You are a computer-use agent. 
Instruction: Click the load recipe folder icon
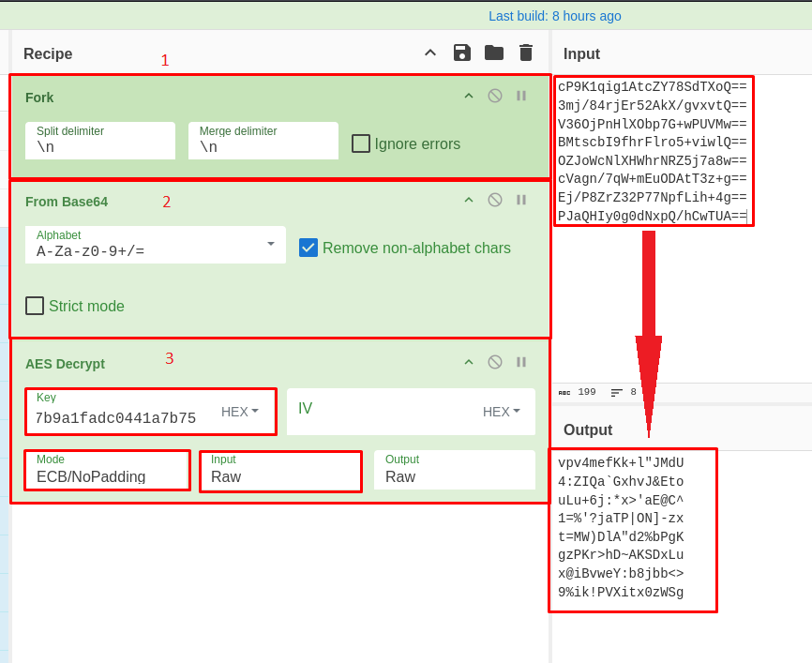tap(494, 53)
